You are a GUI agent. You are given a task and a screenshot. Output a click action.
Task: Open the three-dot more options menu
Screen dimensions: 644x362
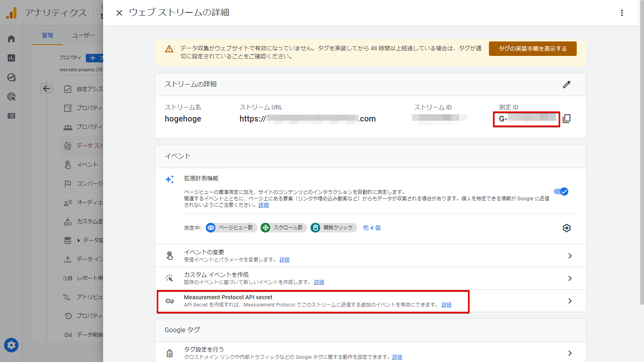pyautogui.click(x=622, y=13)
